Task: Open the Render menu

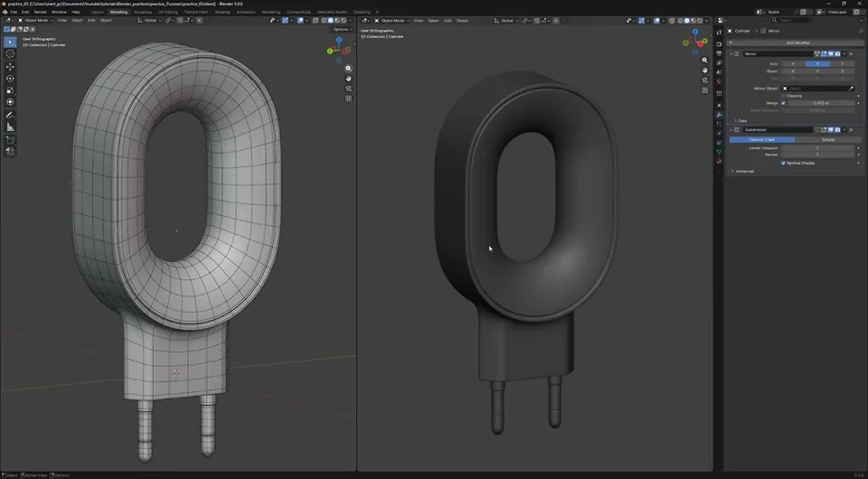Action: click(x=41, y=12)
